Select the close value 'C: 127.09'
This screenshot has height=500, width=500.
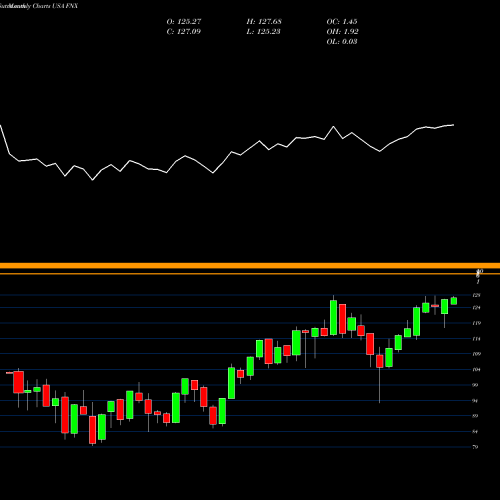tap(184, 32)
